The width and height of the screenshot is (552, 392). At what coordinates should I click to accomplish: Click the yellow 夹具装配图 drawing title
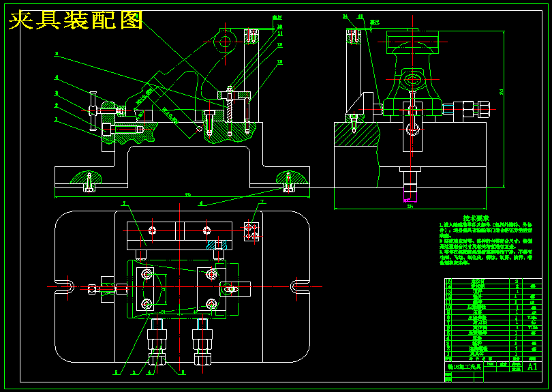(x=76, y=20)
